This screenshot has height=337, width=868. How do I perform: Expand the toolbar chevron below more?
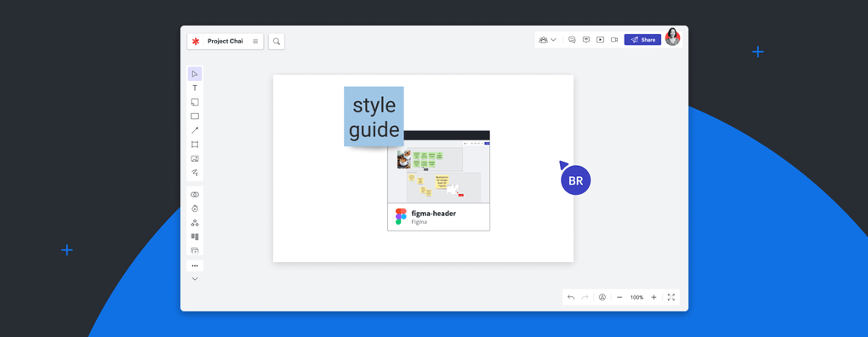(195, 279)
